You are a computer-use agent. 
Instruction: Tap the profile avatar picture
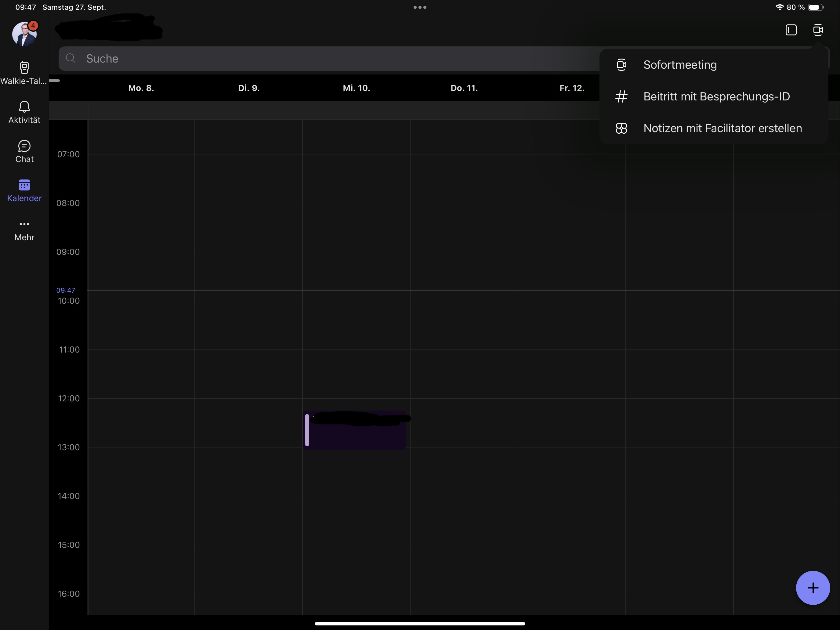[x=24, y=34]
